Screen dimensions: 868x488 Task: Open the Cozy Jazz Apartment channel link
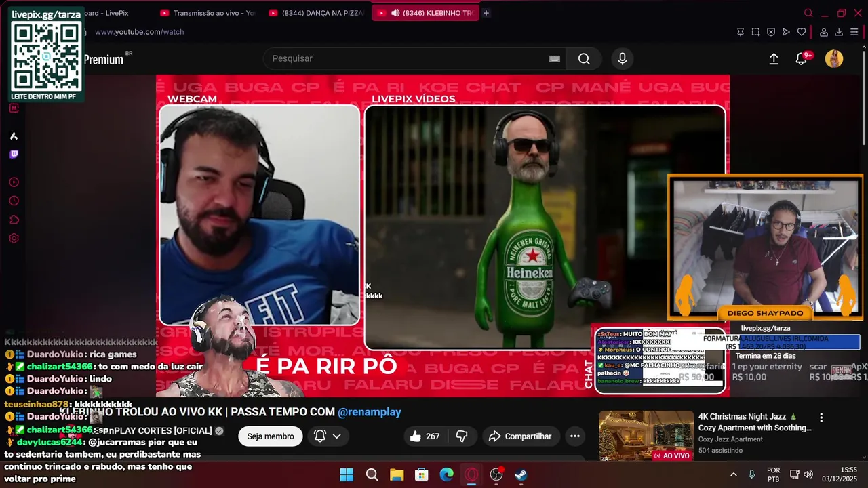click(730, 439)
